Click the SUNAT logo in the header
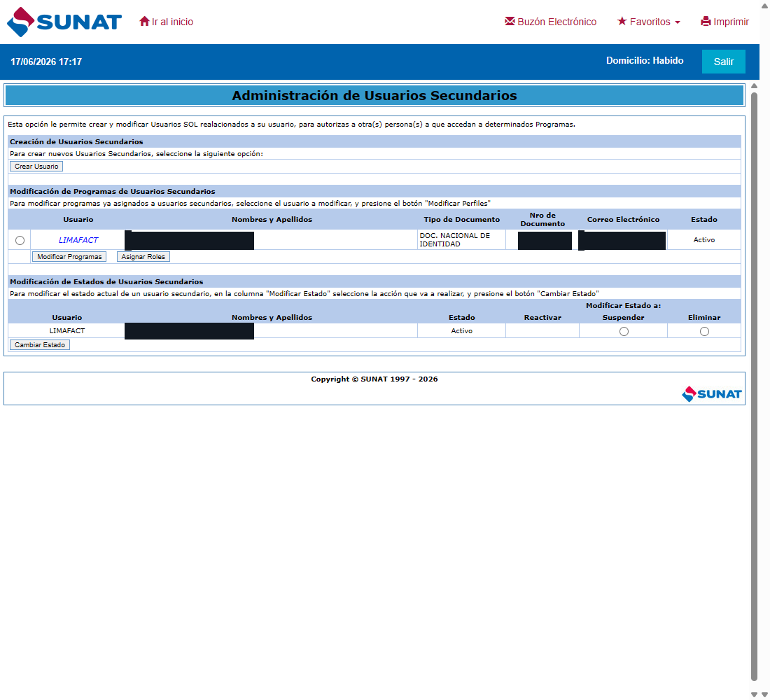Screen dimensions: 770x700 (x=64, y=22)
